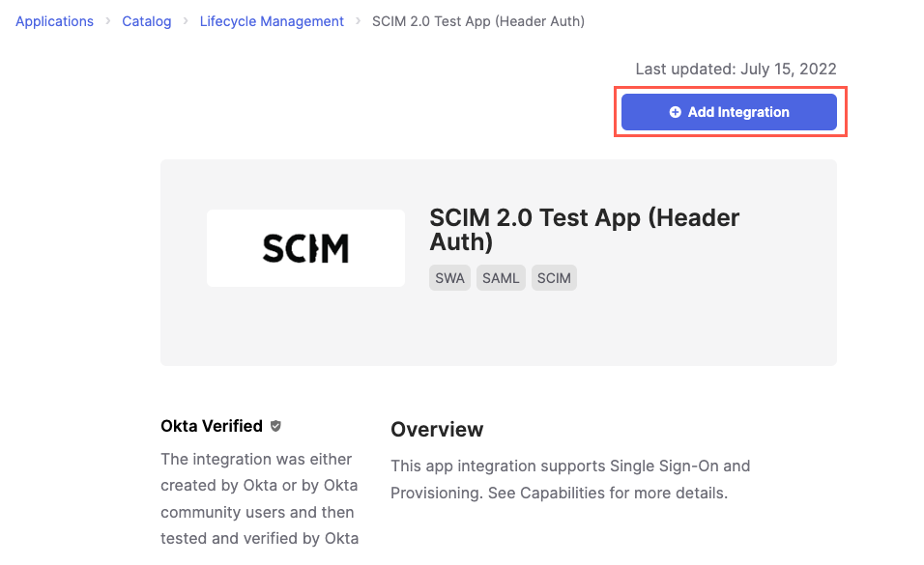
Task: Open the Catalog breadcrumb link
Action: [x=146, y=20]
